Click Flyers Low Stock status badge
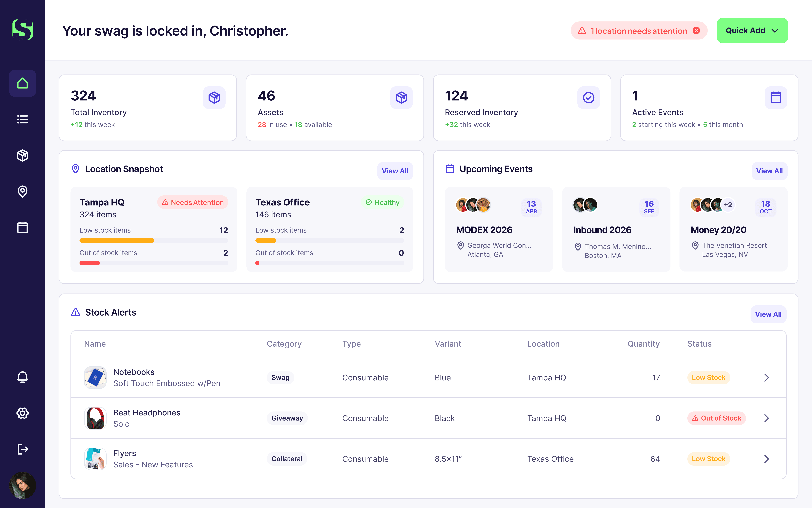Image resolution: width=812 pixels, height=508 pixels. click(x=708, y=459)
